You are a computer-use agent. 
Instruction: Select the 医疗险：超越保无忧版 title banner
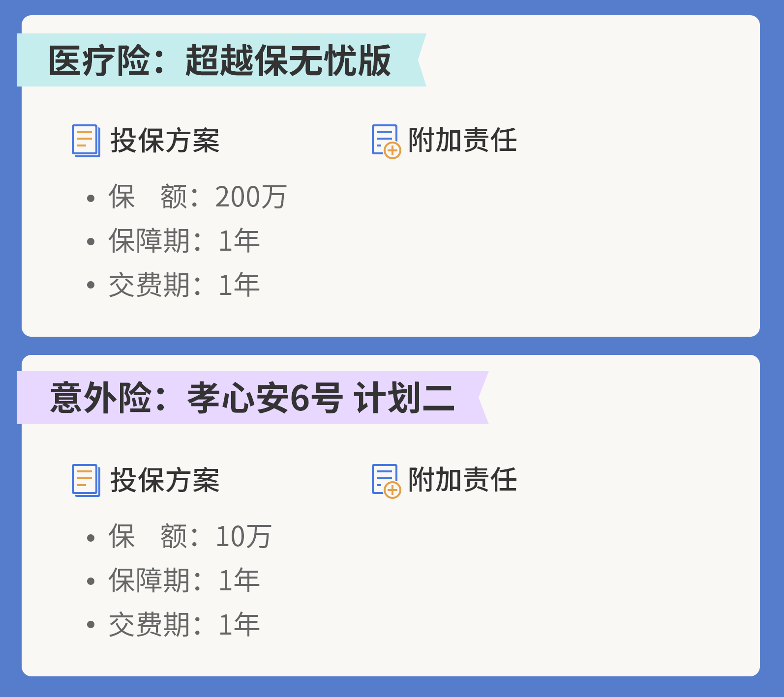(220, 60)
